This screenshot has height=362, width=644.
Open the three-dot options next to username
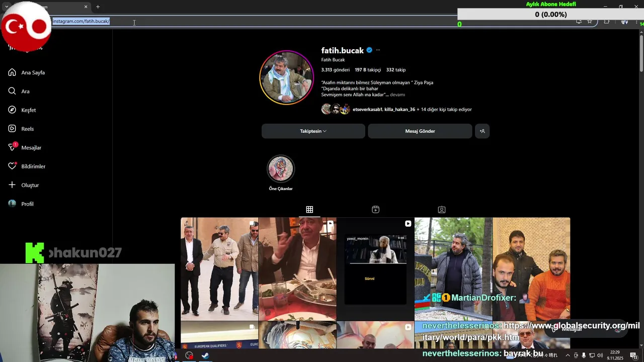tap(378, 50)
